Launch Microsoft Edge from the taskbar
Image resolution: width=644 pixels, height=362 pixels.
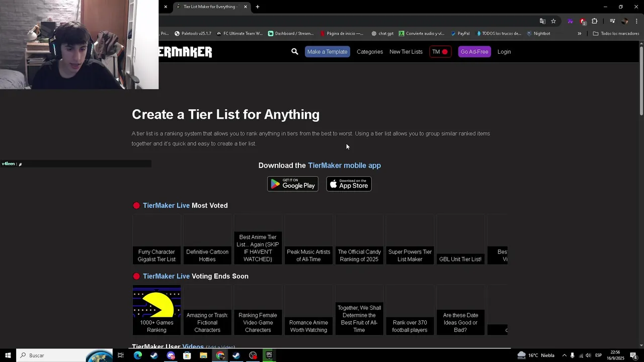[138, 355]
